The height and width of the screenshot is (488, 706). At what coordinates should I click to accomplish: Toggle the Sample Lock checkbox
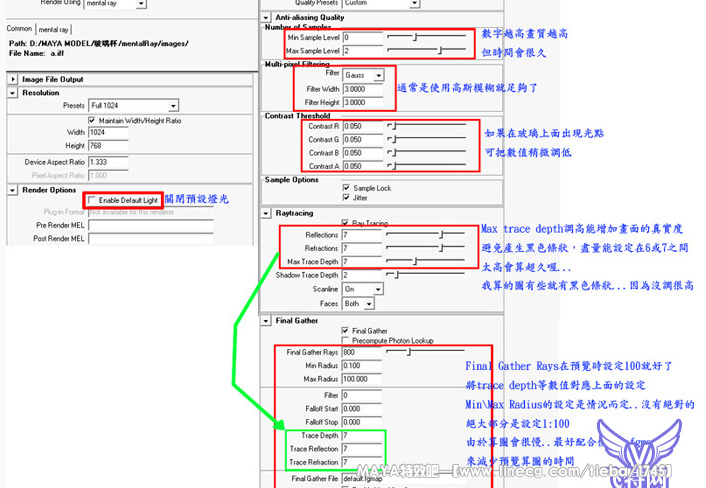(346, 188)
